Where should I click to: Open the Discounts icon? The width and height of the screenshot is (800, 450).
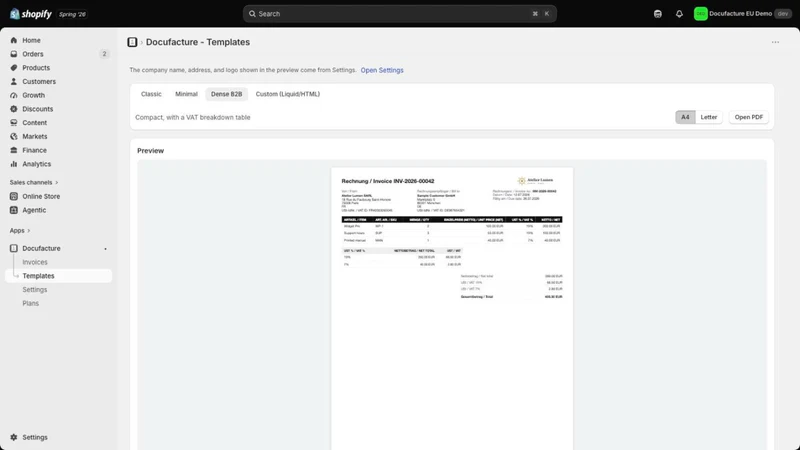click(x=14, y=109)
